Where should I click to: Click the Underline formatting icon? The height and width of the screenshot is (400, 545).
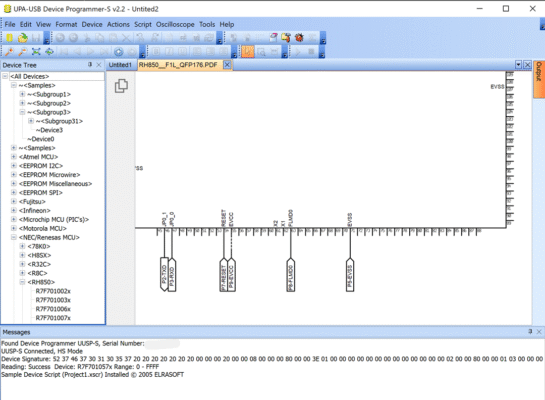point(182,52)
